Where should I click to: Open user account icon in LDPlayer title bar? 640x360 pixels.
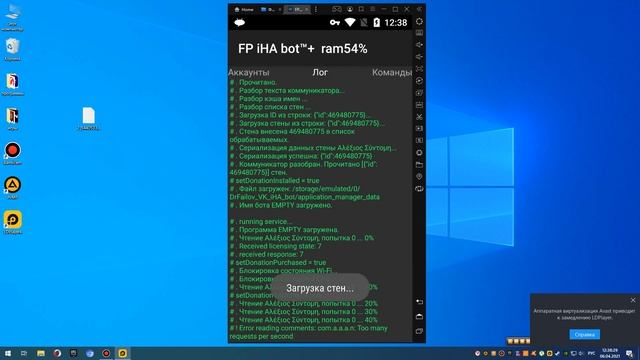click(x=350, y=9)
